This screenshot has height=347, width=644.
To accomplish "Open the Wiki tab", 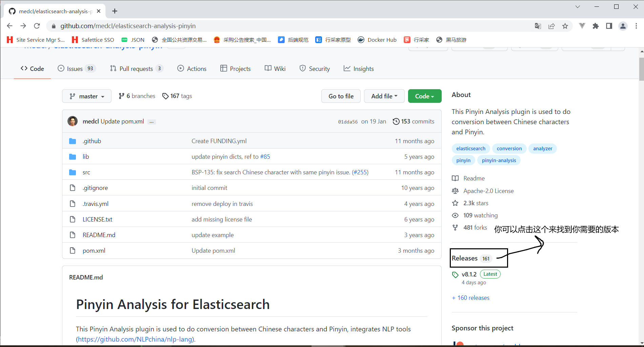I will [275, 69].
